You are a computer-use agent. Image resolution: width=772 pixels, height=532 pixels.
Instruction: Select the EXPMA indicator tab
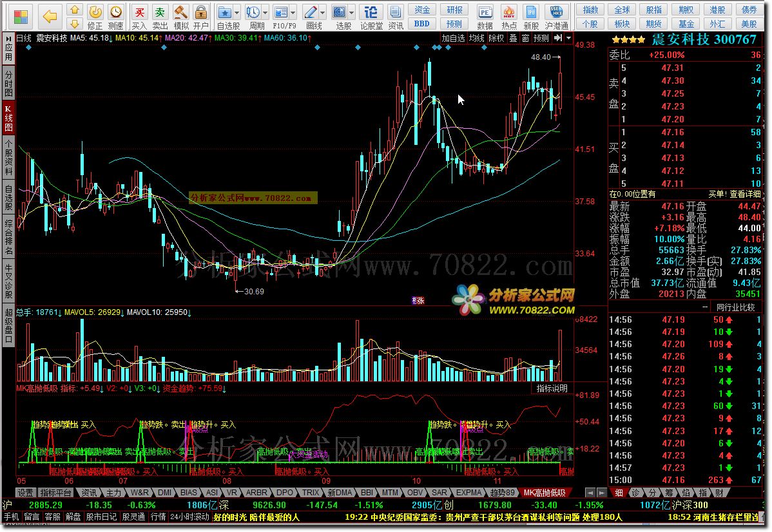pos(468,493)
